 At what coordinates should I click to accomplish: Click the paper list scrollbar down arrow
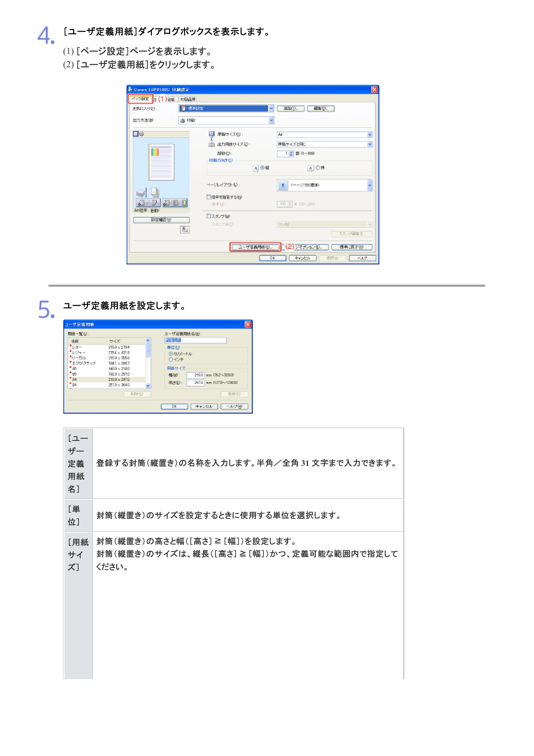148,386
